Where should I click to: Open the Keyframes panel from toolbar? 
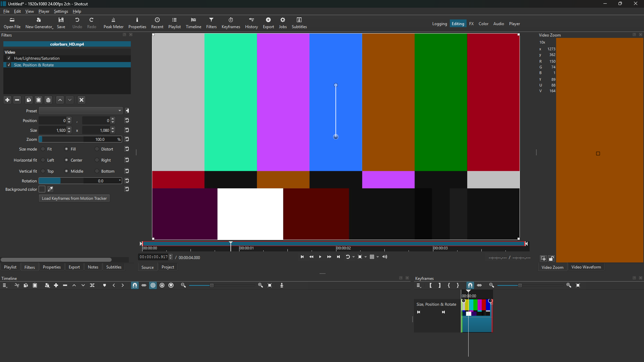coord(231,23)
